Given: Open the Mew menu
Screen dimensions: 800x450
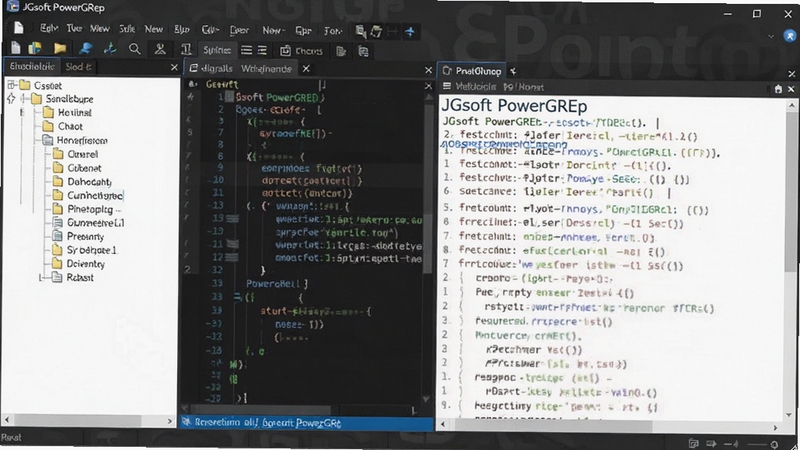Looking at the screenshot, I should [x=99, y=29].
